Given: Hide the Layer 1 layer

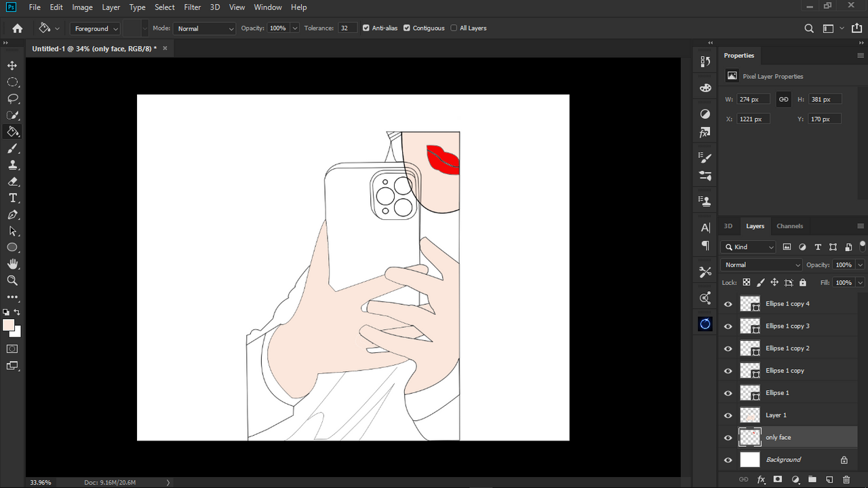Looking at the screenshot, I should point(728,415).
